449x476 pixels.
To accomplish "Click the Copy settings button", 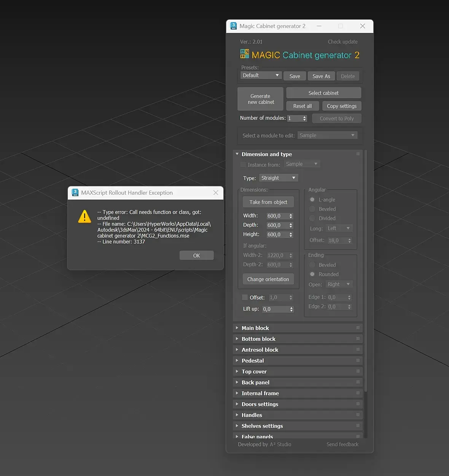I will click(x=342, y=106).
